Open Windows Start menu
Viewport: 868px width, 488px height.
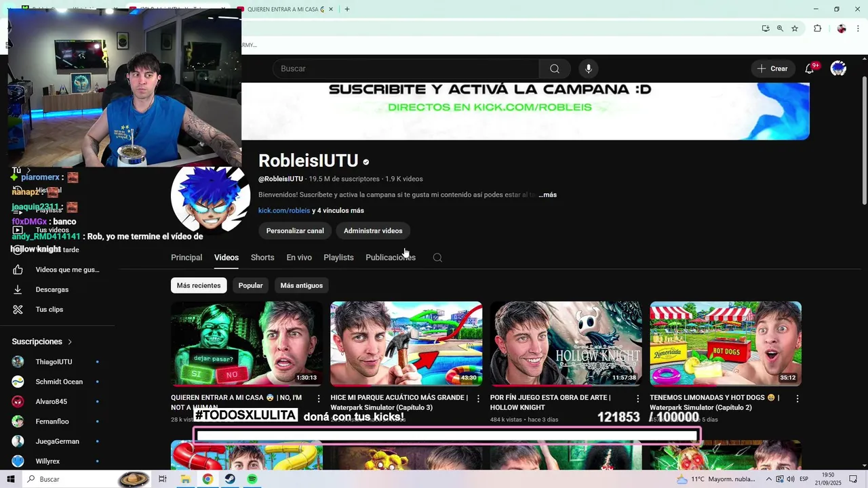coord(11,479)
